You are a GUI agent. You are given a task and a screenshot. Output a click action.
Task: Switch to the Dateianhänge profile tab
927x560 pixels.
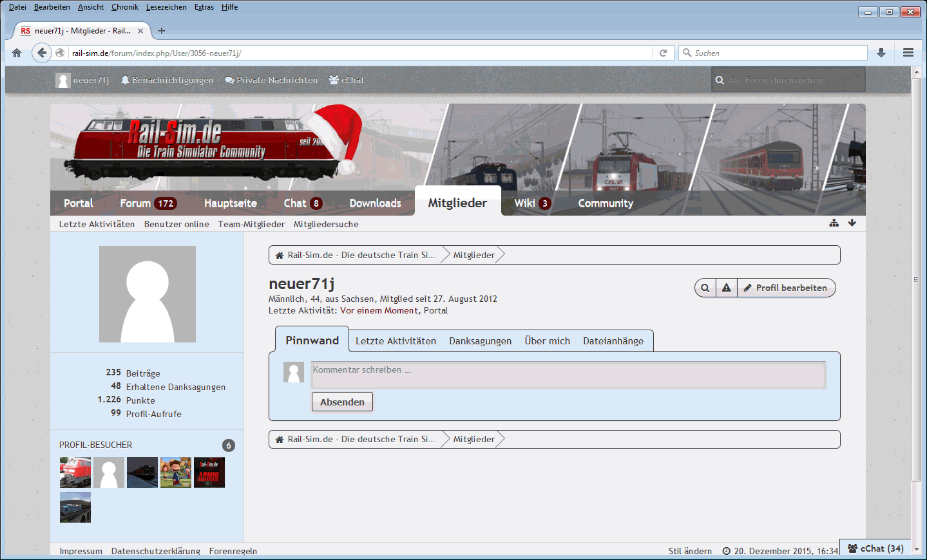[x=613, y=341]
